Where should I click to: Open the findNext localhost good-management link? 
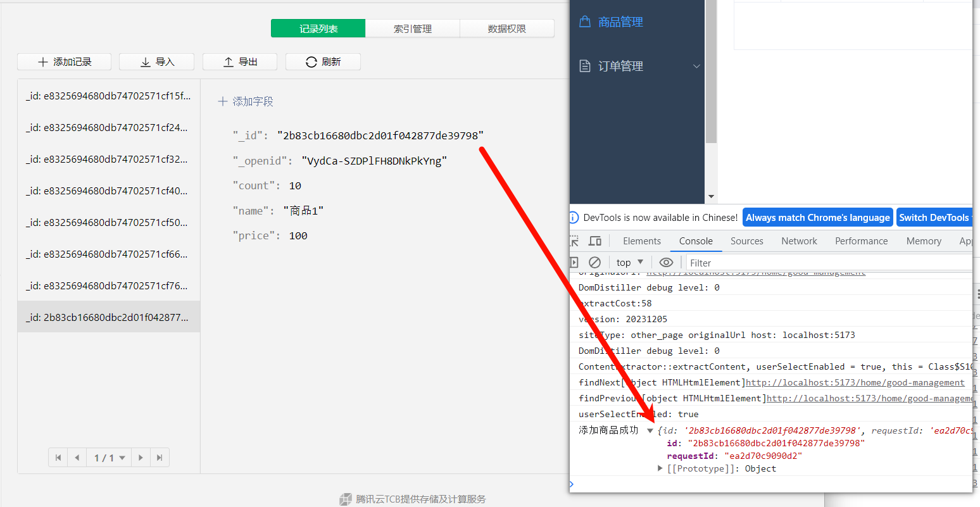[855, 383]
